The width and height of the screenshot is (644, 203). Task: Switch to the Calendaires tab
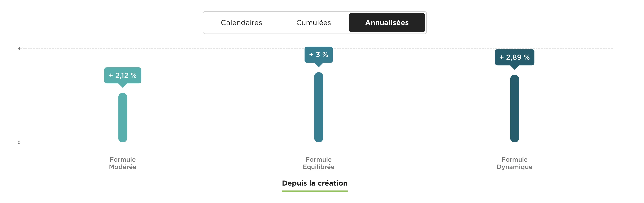[x=241, y=23]
